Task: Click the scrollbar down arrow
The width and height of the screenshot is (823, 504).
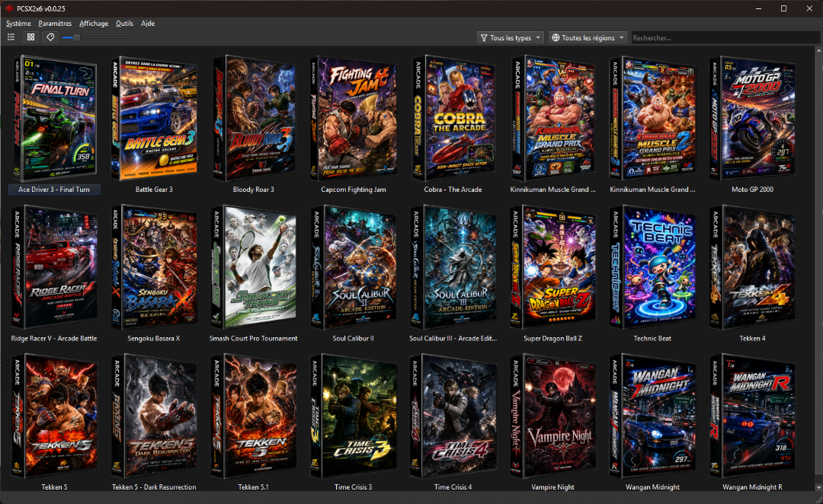Action: (x=818, y=487)
